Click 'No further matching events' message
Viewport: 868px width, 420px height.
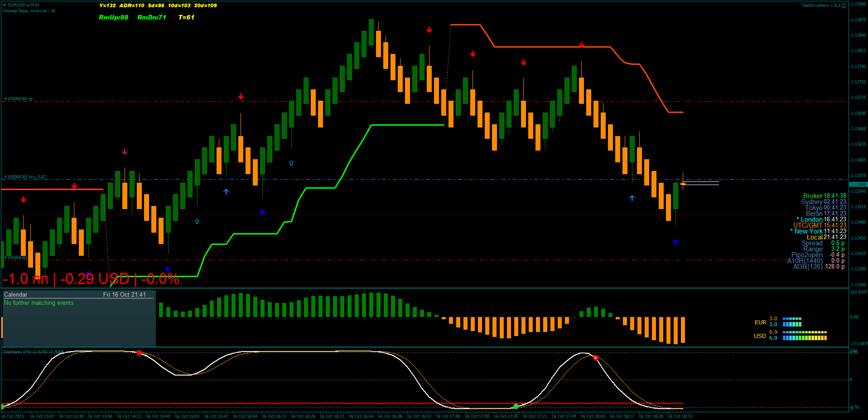click(39, 303)
